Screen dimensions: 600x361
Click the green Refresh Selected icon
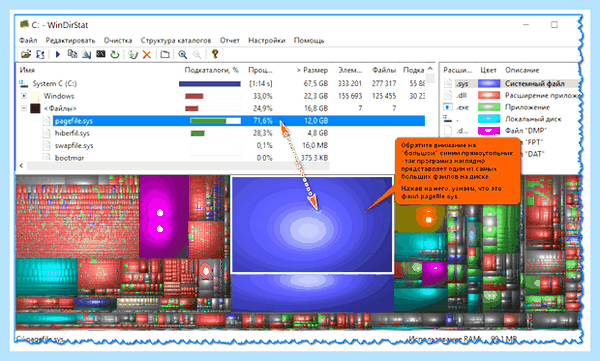coord(115,54)
